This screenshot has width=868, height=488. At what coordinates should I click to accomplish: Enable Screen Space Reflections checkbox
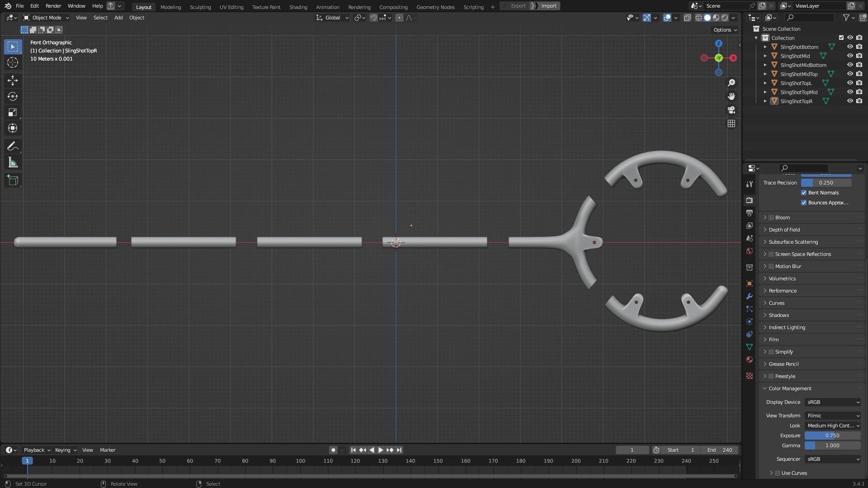771,254
